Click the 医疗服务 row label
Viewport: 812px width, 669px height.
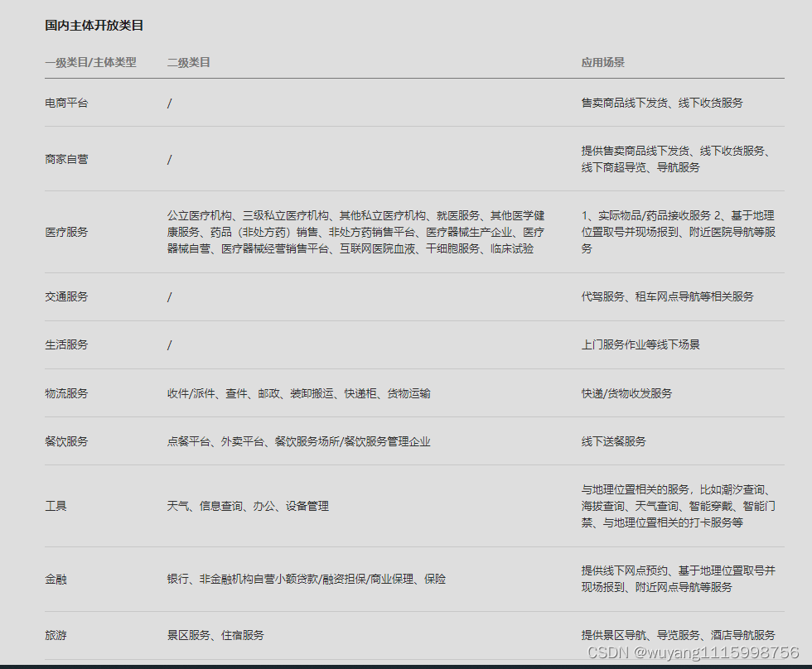66,232
